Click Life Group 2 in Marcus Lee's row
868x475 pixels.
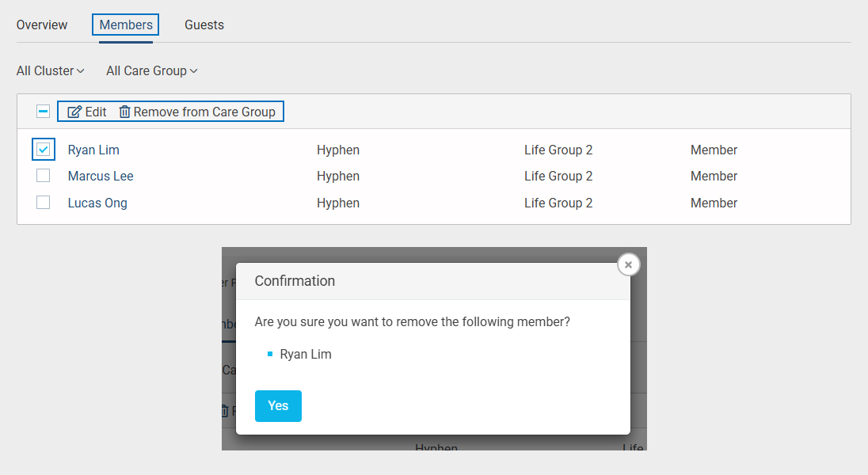coord(558,176)
